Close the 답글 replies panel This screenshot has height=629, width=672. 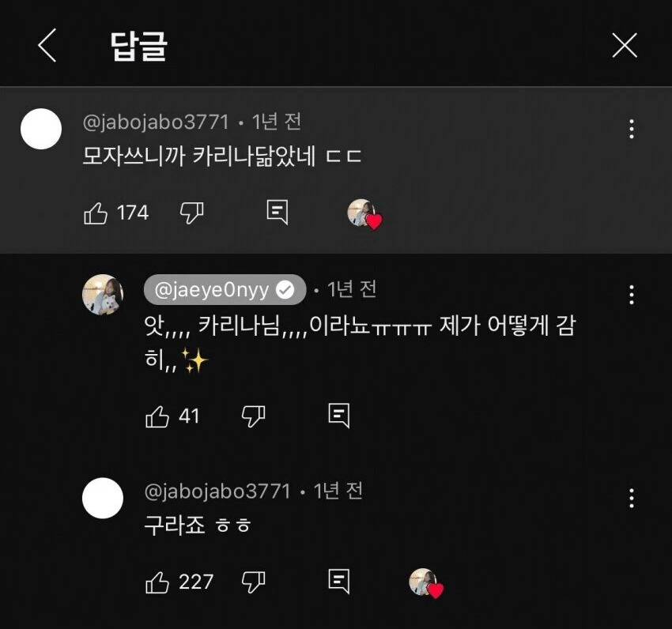pos(625,47)
